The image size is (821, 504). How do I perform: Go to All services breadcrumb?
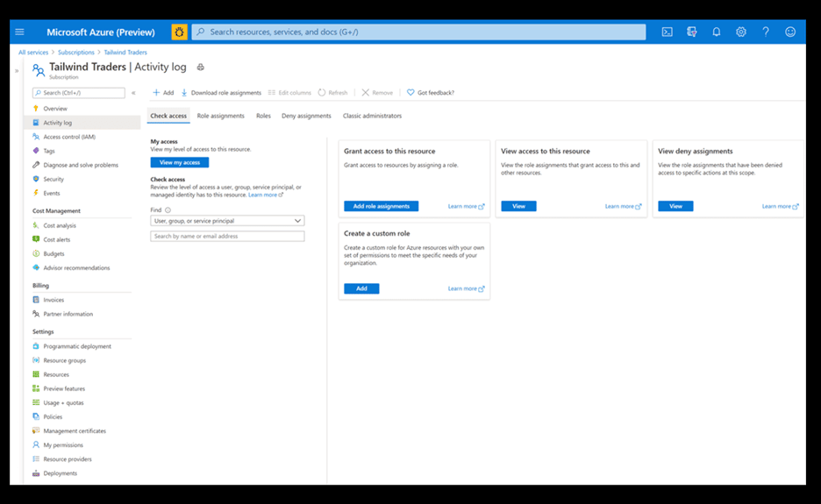coord(33,53)
